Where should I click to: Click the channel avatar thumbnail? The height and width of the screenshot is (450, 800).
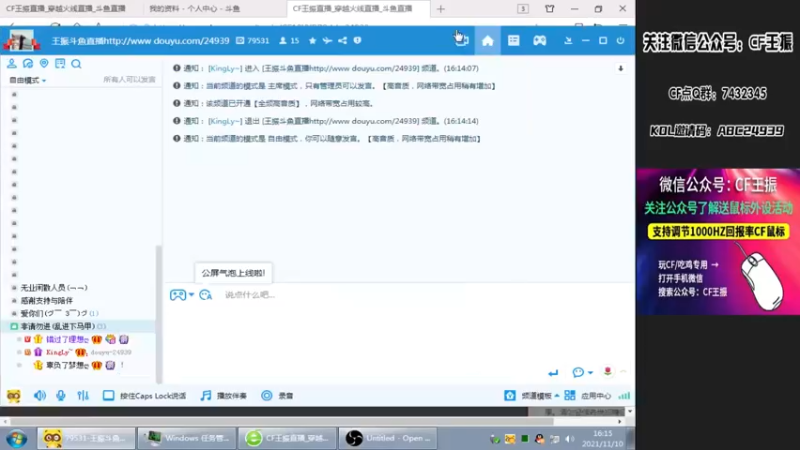[x=21, y=40]
